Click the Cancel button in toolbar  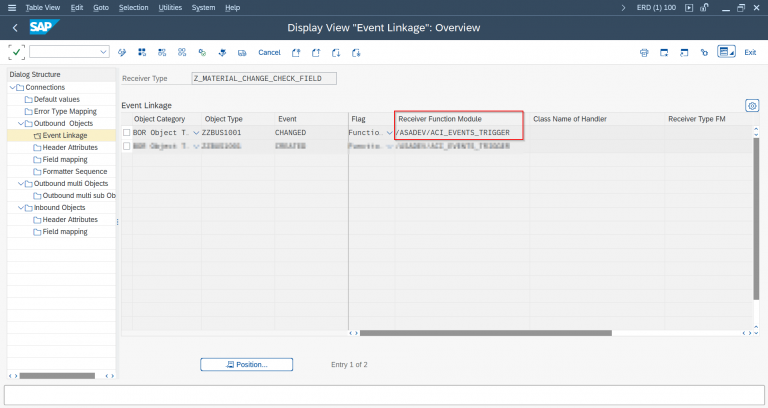(269, 52)
